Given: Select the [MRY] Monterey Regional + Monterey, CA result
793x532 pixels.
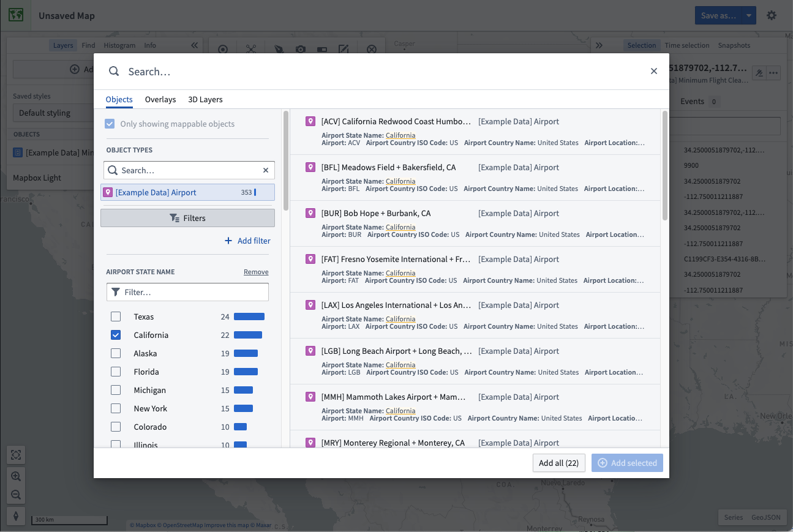Looking at the screenshot, I should coord(475,440).
